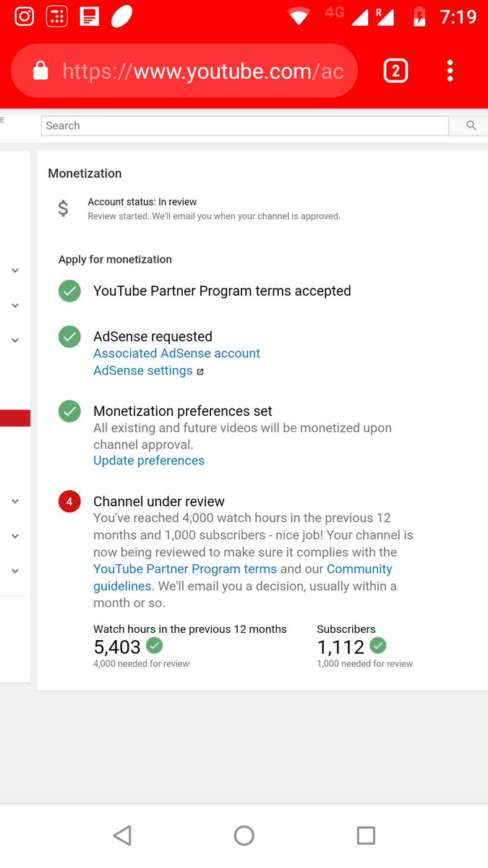Expand the last sidebar chevron section
The height and width of the screenshot is (868, 488).
[15, 571]
